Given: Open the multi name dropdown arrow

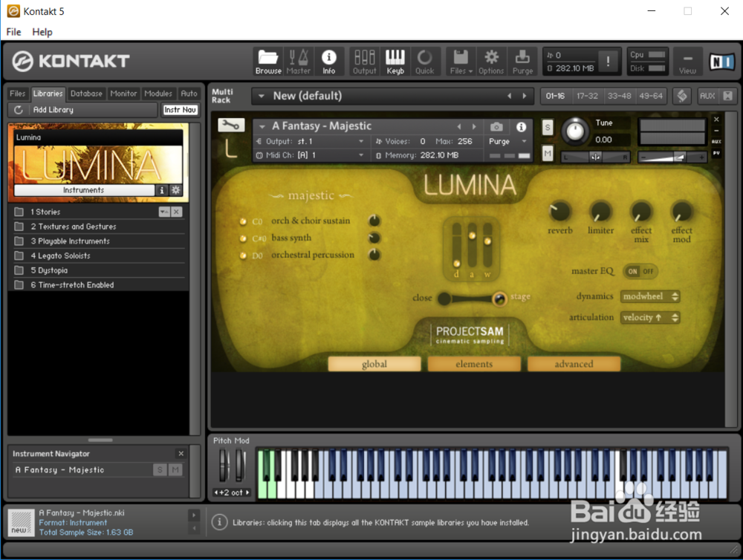Looking at the screenshot, I should point(261,96).
